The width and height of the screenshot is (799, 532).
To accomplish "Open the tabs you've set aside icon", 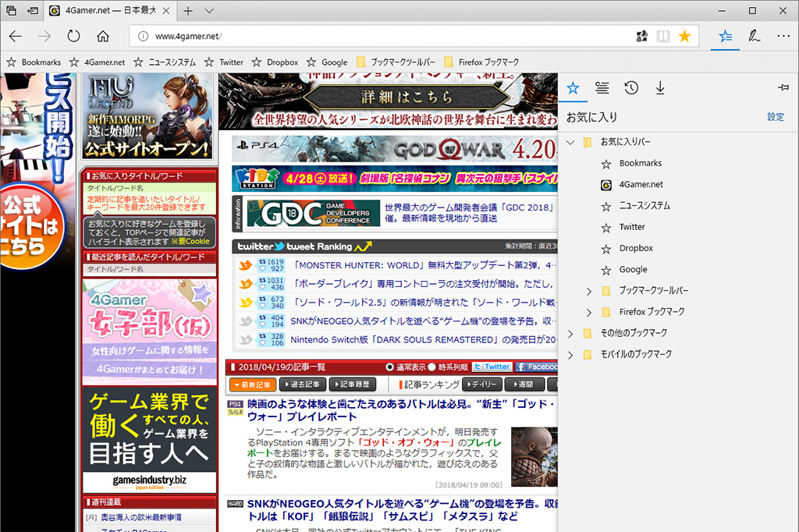I will [11, 10].
